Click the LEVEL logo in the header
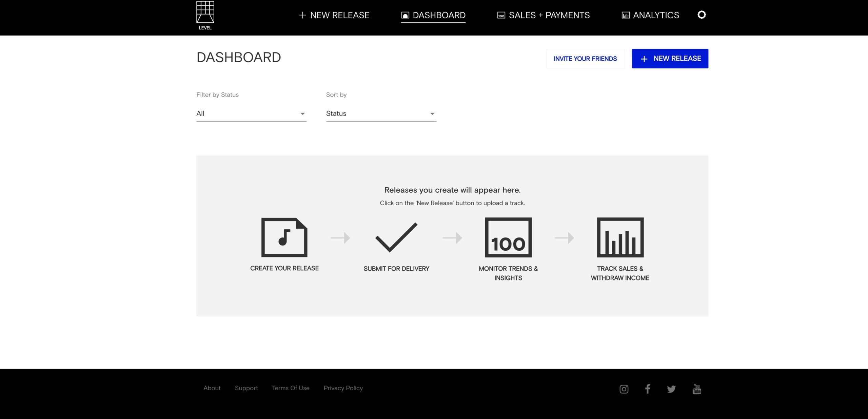The width and height of the screenshot is (868, 419). pos(205,16)
